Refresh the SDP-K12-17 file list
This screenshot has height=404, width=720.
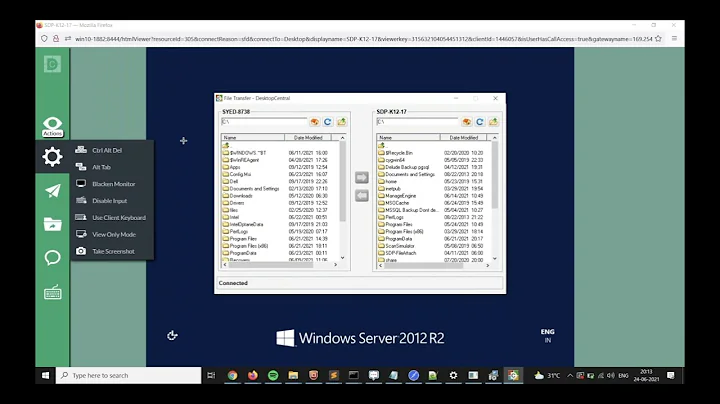(x=479, y=122)
